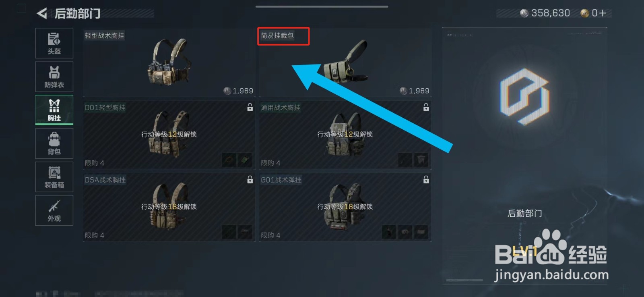Open the 外观 appearance category icon
Screen dimensions: 644x297
54,210
